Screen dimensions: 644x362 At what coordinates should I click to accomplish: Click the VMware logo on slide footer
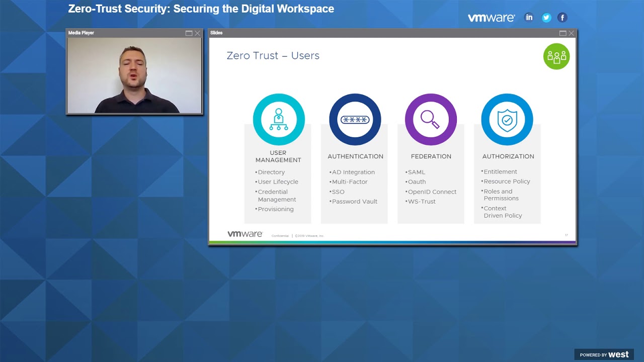click(x=245, y=234)
